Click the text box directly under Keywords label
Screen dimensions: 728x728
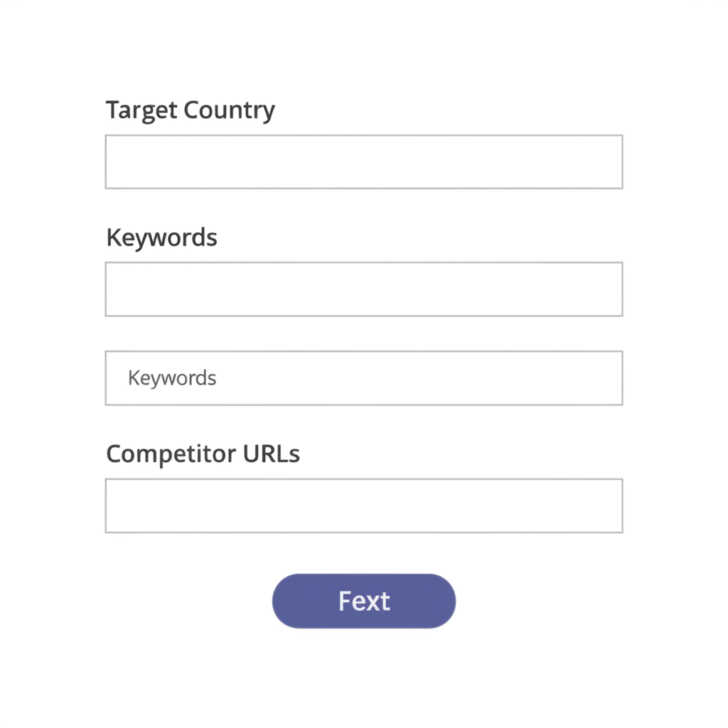coord(364,289)
